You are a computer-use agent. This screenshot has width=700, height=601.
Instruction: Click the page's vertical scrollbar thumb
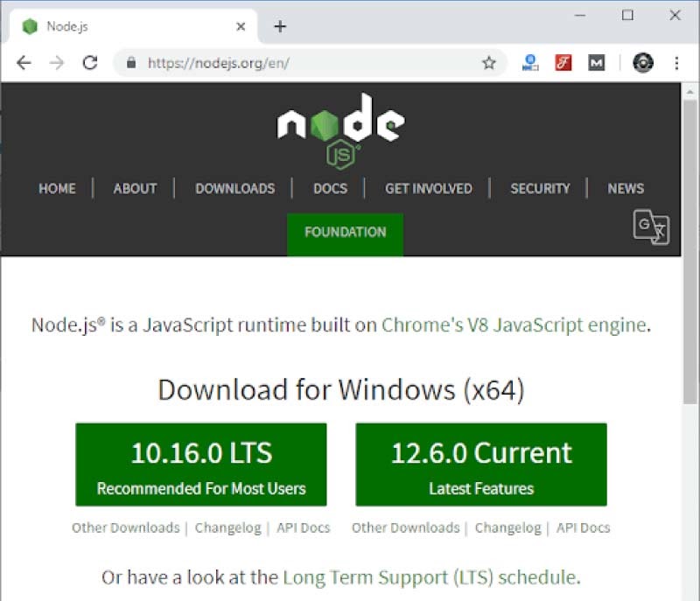pyautogui.click(x=690, y=252)
